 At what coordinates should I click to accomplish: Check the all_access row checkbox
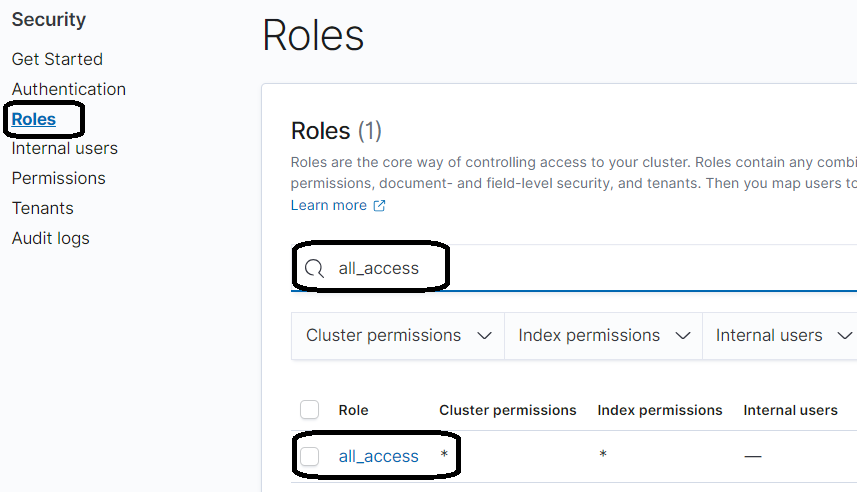[x=309, y=456]
